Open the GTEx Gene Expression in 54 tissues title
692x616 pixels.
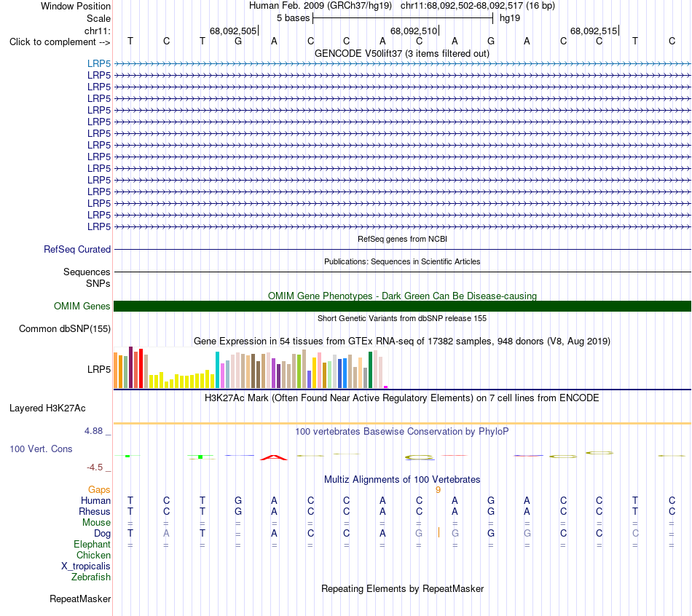pyautogui.click(x=401, y=341)
